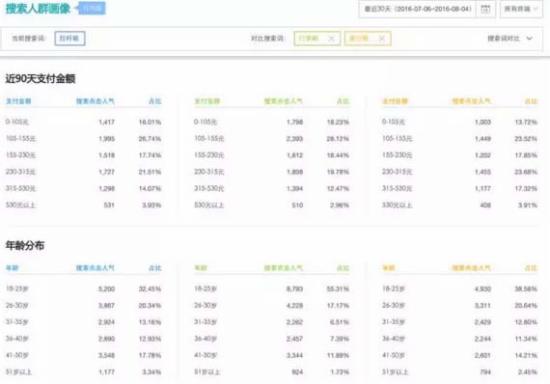Click yellow 年龄 column header
550x384 pixels.
tap(388, 268)
